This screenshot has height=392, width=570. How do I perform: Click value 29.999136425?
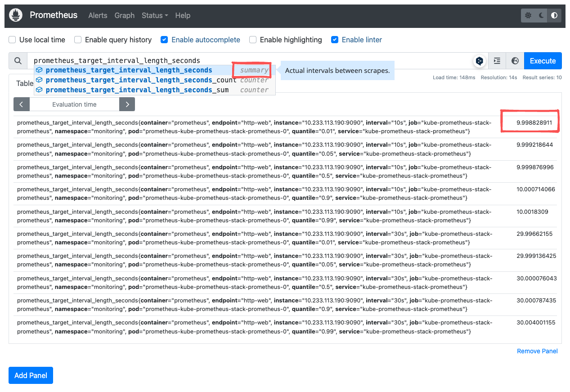coord(536,256)
